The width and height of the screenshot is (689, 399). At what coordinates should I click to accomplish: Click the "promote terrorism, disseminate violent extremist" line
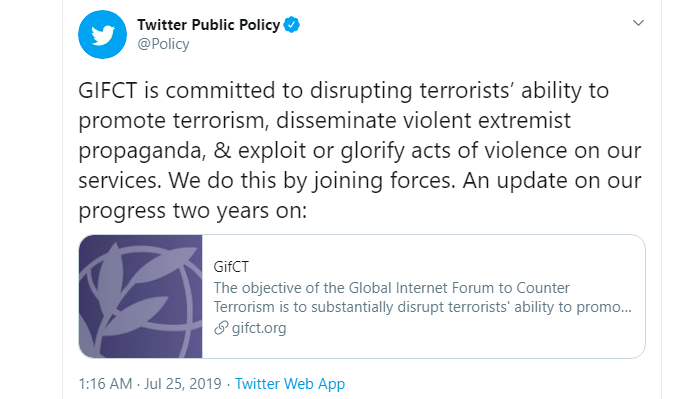click(x=325, y=121)
